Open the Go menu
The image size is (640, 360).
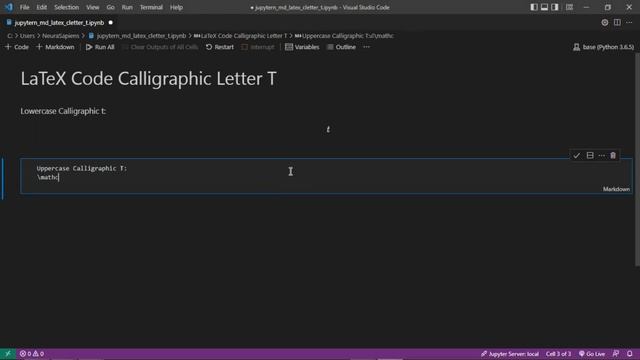(110, 7)
